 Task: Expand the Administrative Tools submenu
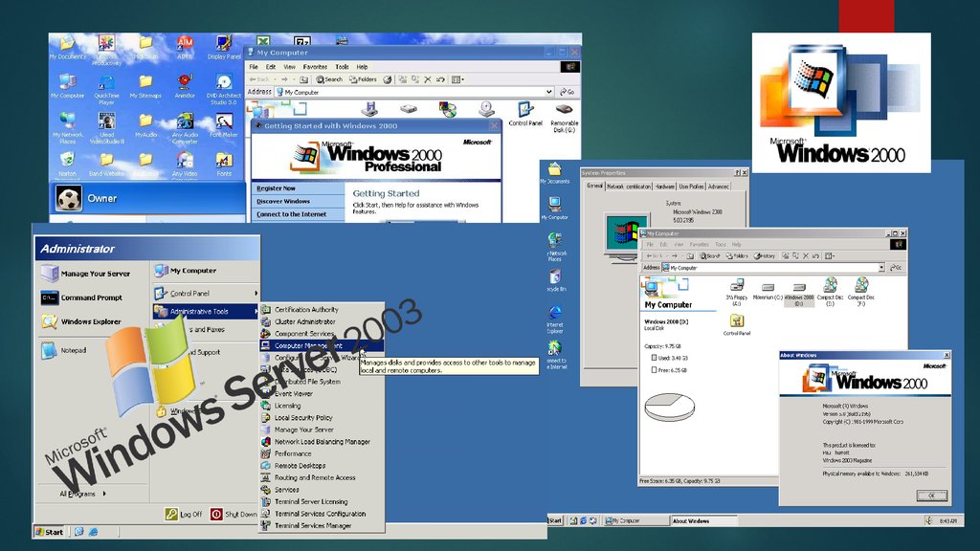(206, 311)
